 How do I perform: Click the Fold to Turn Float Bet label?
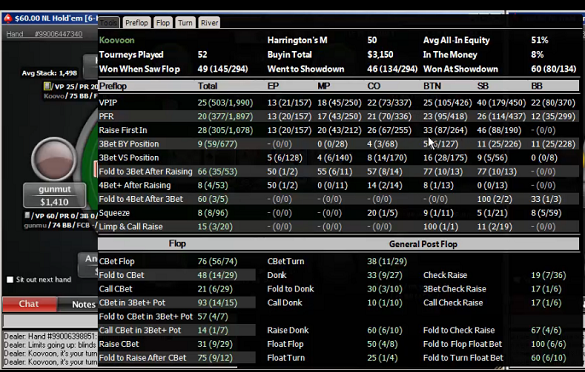coord(463,358)
